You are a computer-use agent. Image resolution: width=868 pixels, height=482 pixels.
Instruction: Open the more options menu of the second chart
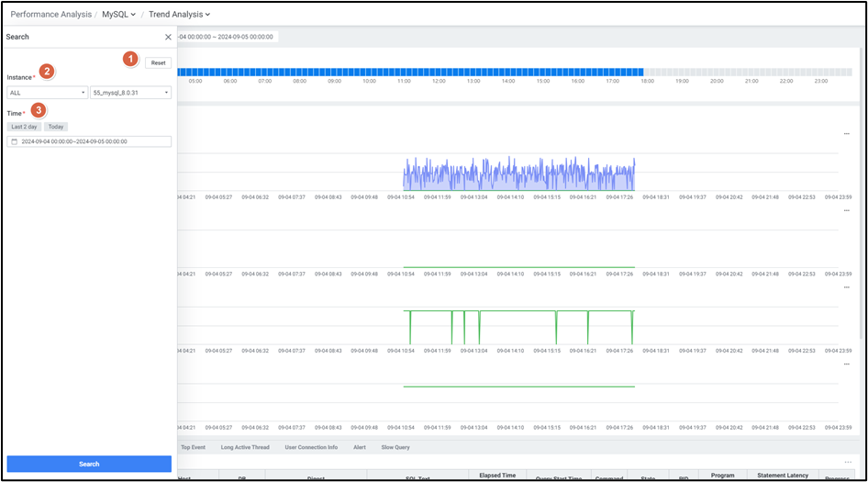[846, 210]
